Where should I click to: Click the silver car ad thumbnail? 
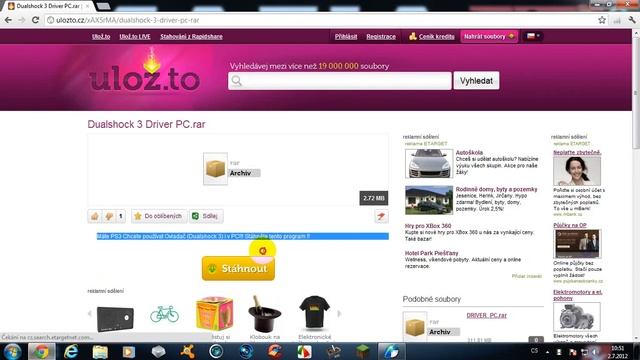[429, 163]
